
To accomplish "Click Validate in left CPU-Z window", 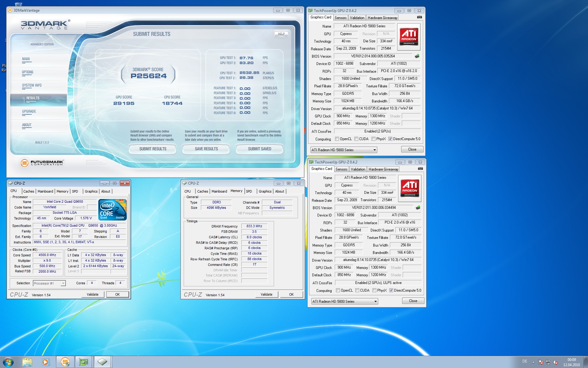I will pos(92,294).
